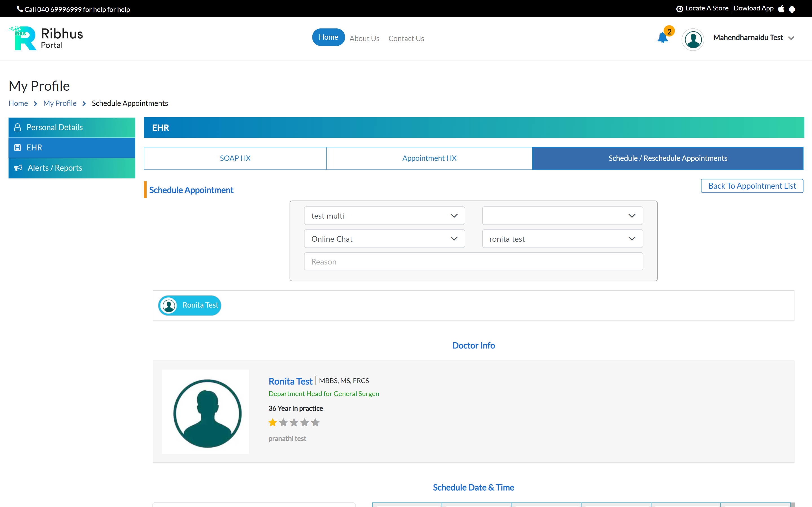Switch to the Appointment HX tab
Image resolution: width=812 pixels, height=507 pixels.
click(429, 158)
